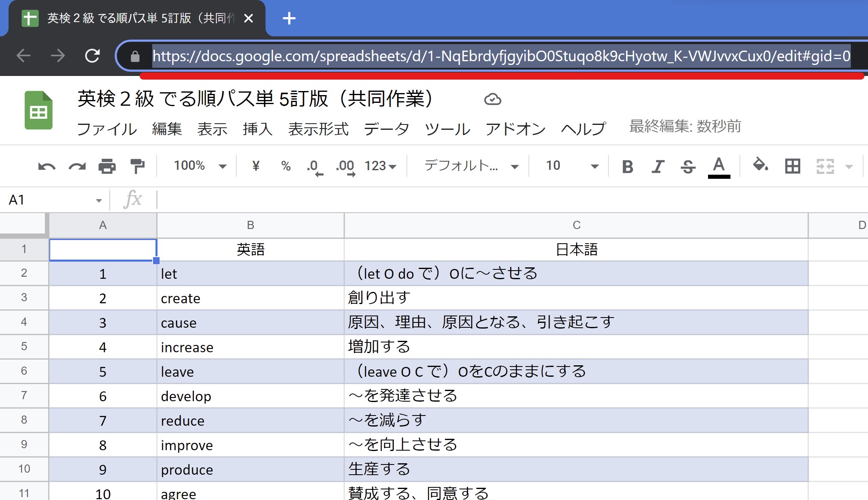Screen dimensions: 868x500
Task: Open cell borders options
Action: click(793, 166)
